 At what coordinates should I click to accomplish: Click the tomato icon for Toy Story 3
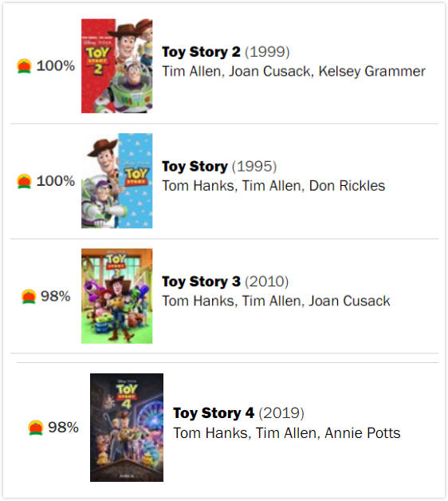[29, 297]
